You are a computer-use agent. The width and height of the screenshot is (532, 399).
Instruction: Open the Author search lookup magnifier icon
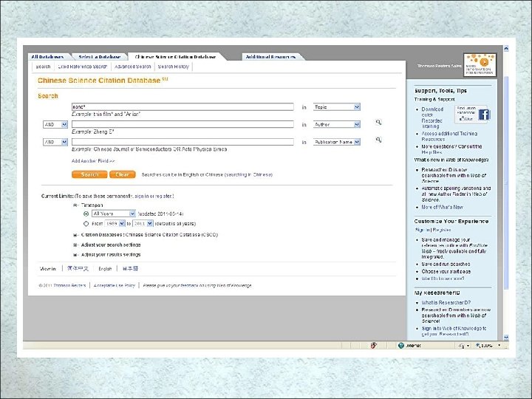(x=378, y=122)
